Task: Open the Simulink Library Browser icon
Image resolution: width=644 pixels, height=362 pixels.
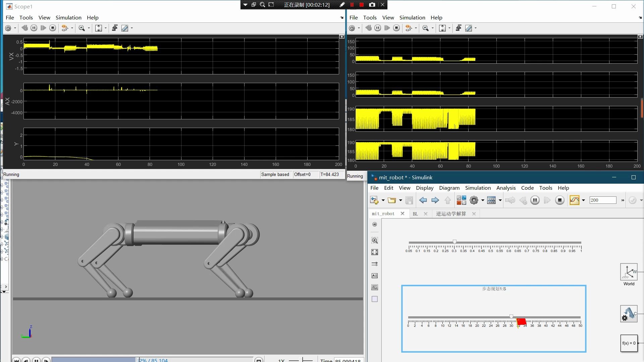Action: (461, 200)
